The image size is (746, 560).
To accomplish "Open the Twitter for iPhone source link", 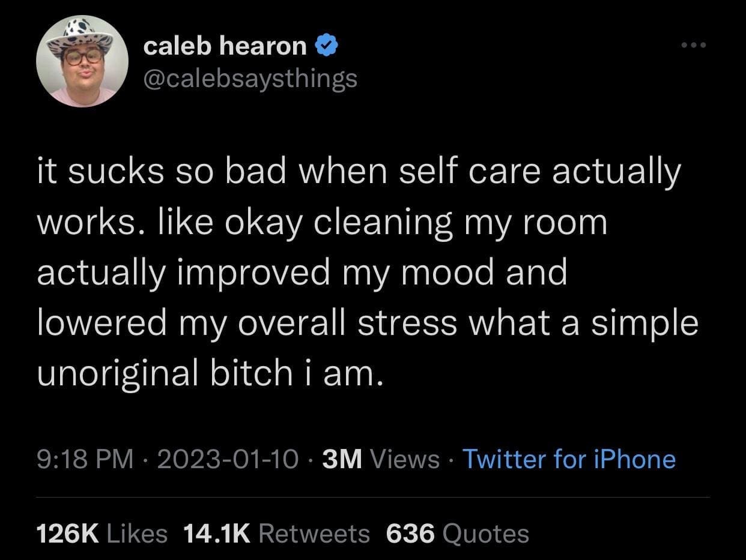I will point(569,459).
